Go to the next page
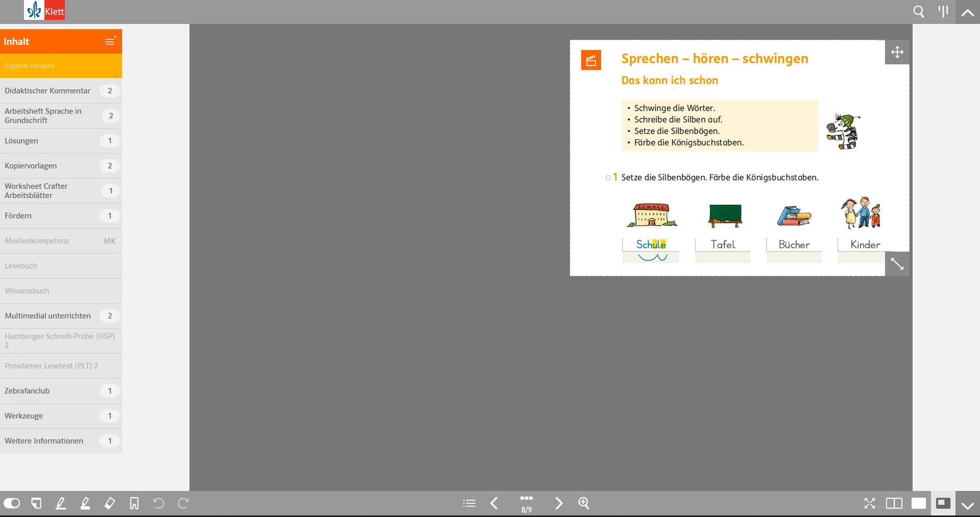This screenshot has width=980, height=517. 559,503
